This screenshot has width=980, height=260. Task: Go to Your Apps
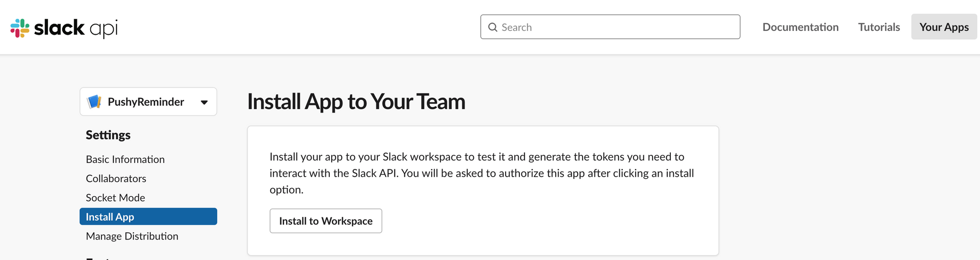pos(944,27)
